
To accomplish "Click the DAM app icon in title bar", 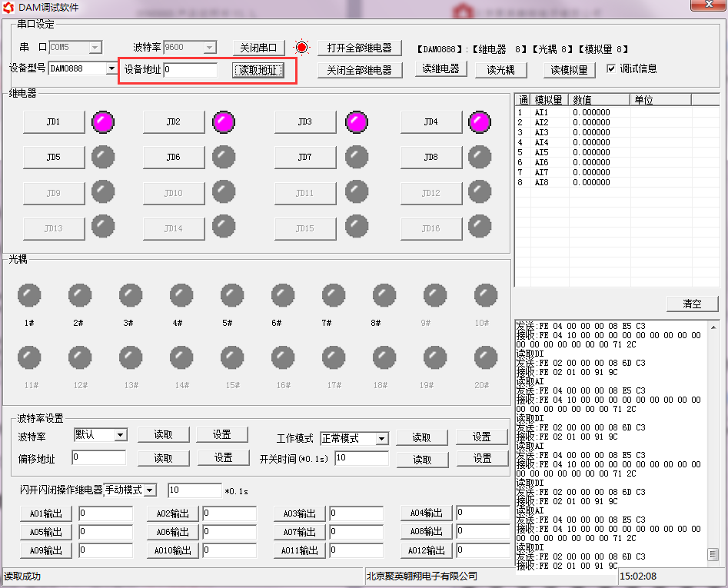I will click(8, 7).
